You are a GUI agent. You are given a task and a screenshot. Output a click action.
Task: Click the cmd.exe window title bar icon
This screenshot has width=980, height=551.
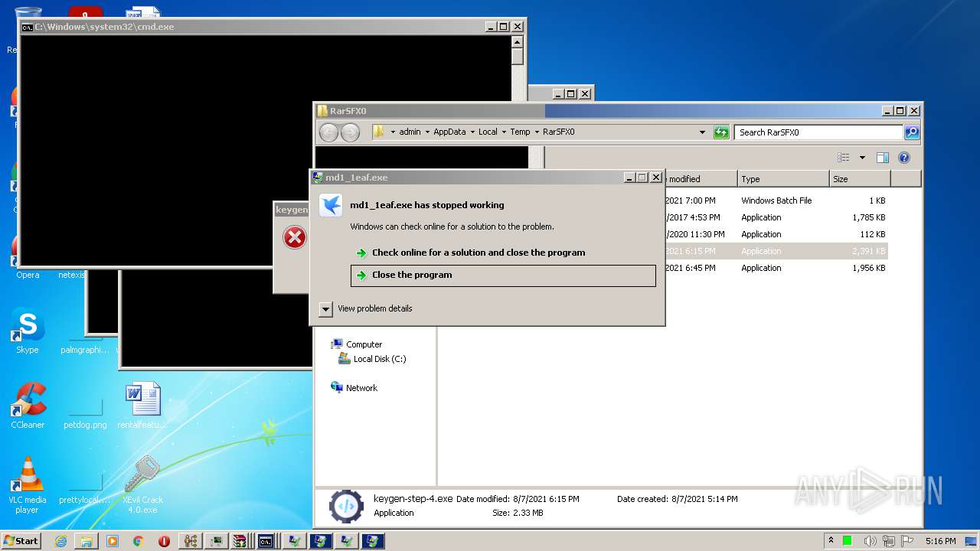click(27, 27)
